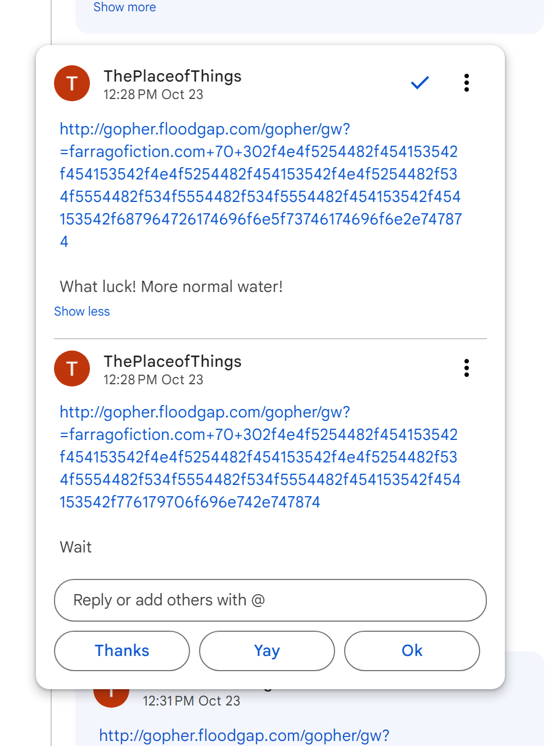Screen dimensions: 560x746
Task: Click the Reply or add others field
Action: click(270, 600)
